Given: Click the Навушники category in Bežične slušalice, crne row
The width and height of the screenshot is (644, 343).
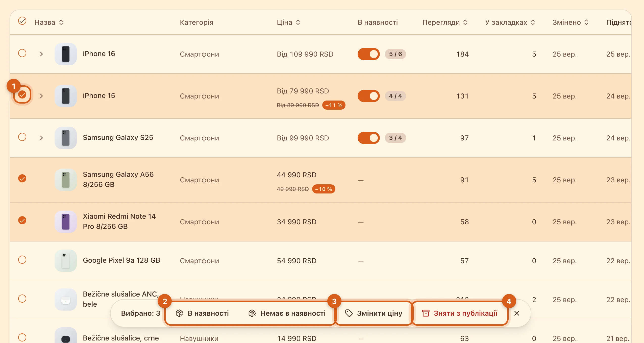Looking at the screenshot, I should [x=199, y=338].
